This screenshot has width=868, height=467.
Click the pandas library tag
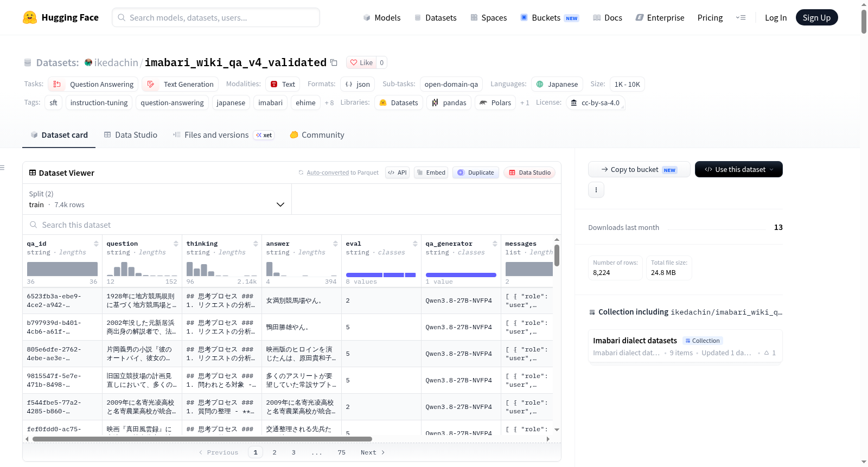click(449, 103)
